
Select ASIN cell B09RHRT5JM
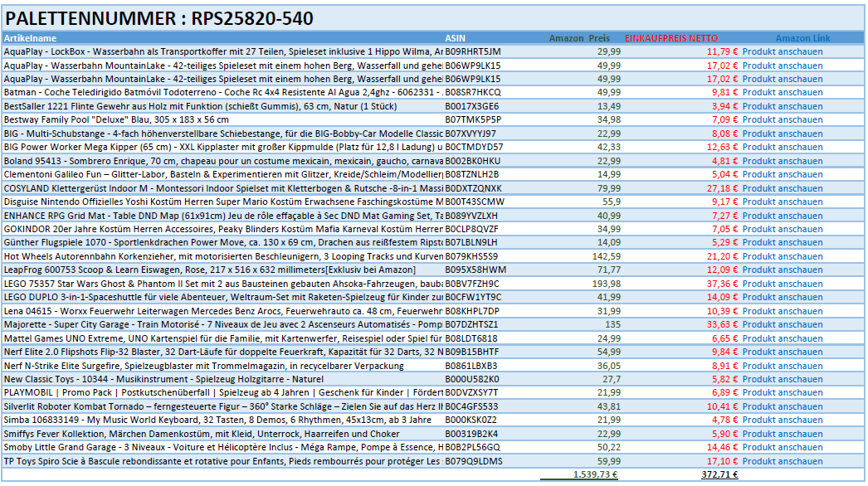point(472,51)
